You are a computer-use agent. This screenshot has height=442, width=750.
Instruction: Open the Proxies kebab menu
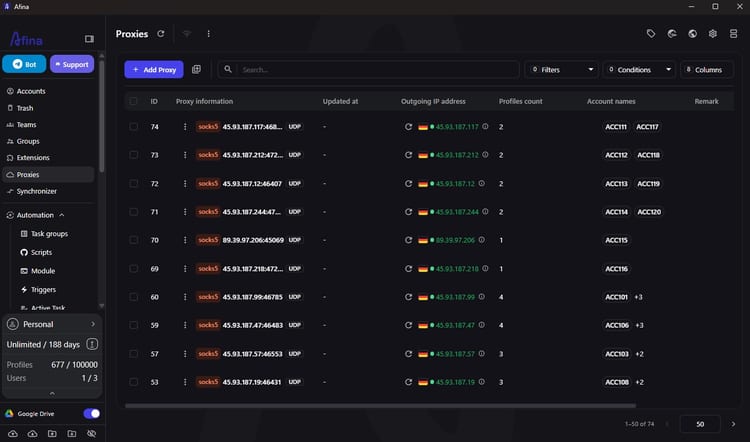tap(209, 33)
